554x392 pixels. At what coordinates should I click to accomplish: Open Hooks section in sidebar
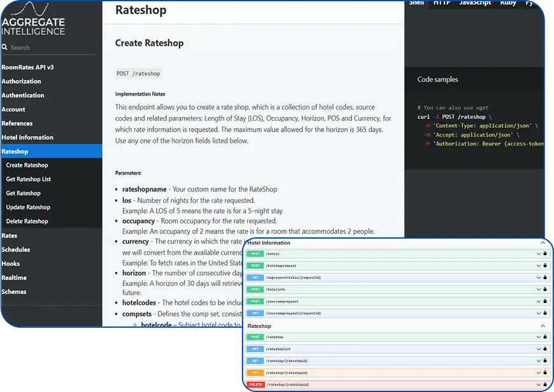coord(11,263)
